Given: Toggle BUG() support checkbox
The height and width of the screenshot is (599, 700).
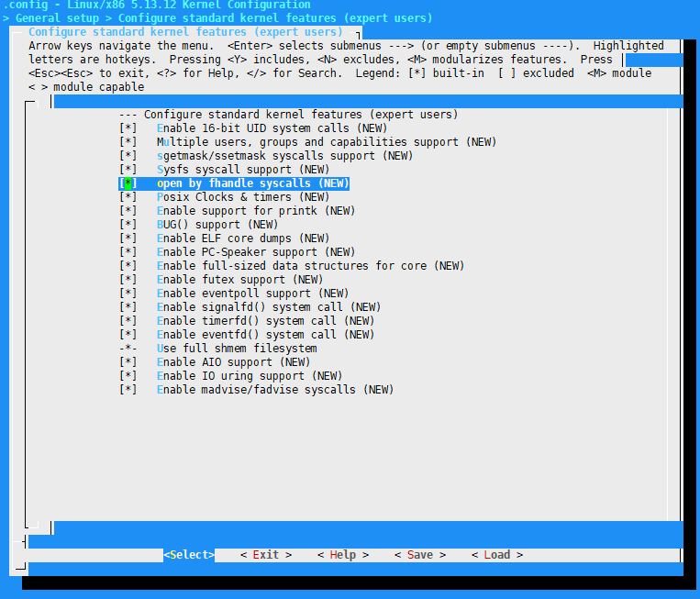Looking at the screenshot, I should pyautogui.click(x=128, y=225).
